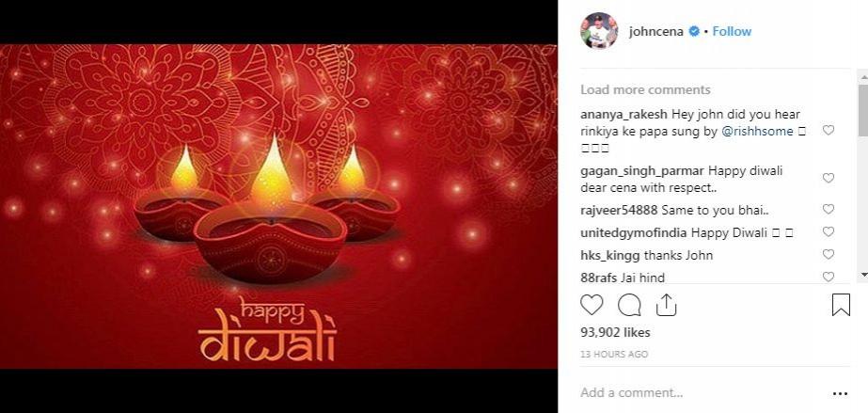The image size is (868, 413).
Task: Like unitedgymofindia's Happy Diwali comment
Action: (x=829, y=232)
